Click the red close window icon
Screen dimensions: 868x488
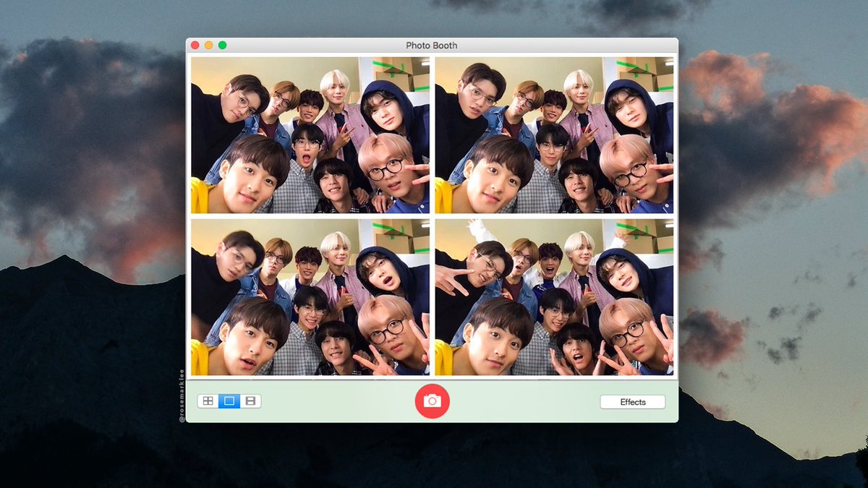[x=195, y=44]
